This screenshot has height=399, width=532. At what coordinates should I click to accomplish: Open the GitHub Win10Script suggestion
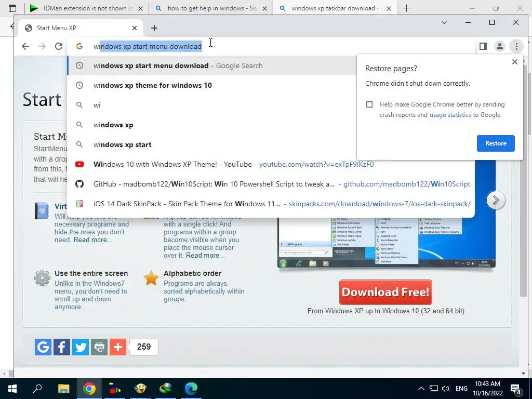click(271, 184)
